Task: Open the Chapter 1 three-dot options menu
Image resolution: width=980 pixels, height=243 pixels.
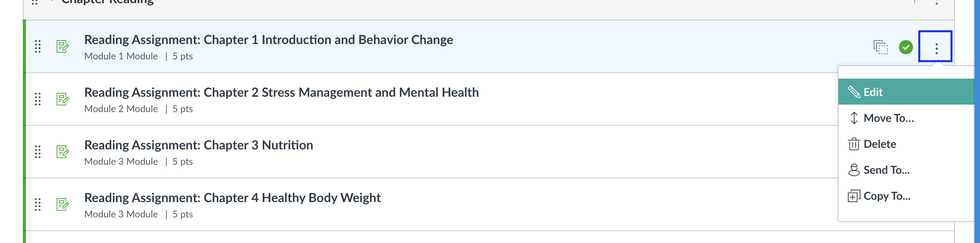Action: click(x=936, y=47)
